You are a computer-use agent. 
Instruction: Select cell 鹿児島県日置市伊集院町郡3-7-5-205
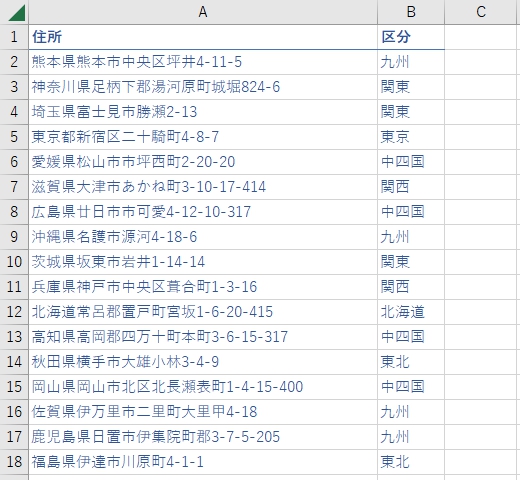point(203,437)
